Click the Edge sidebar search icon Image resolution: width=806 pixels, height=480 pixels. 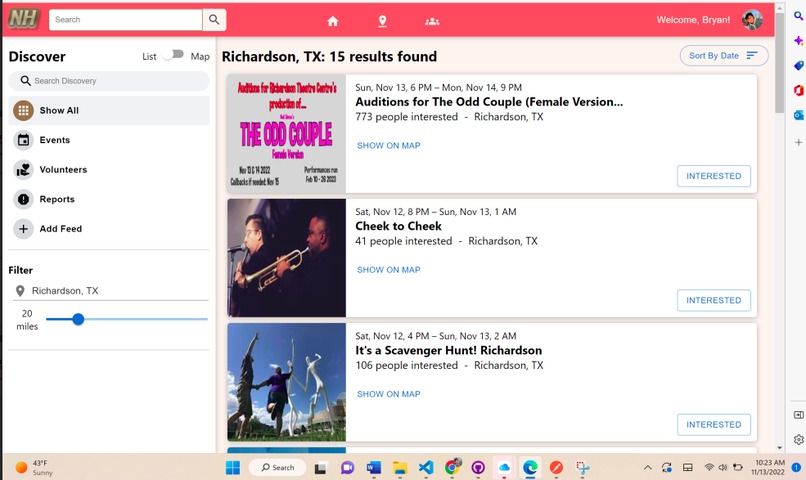798,16
